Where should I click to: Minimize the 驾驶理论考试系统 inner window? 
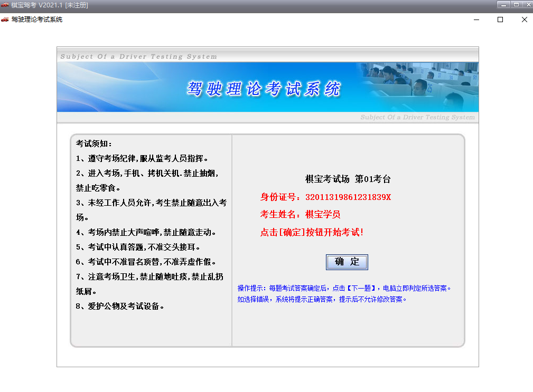tap(476, 20)
